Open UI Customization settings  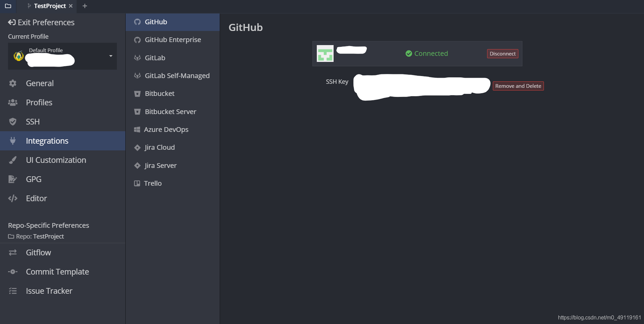62,160
